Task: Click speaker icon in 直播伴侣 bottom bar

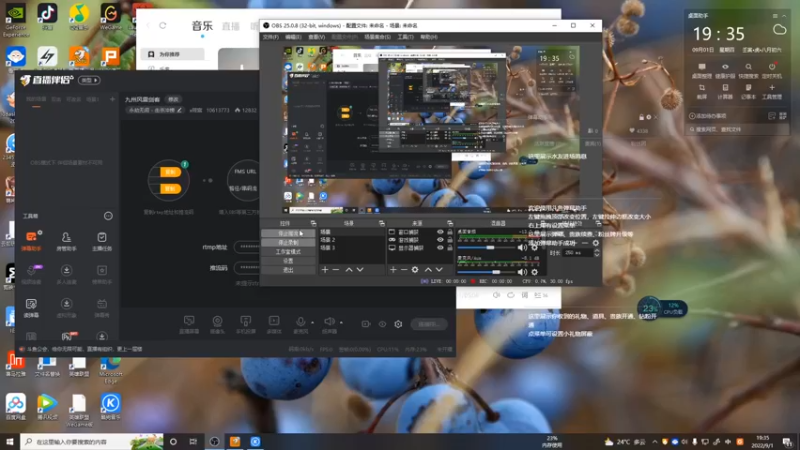Action: (x=330, y=322)
